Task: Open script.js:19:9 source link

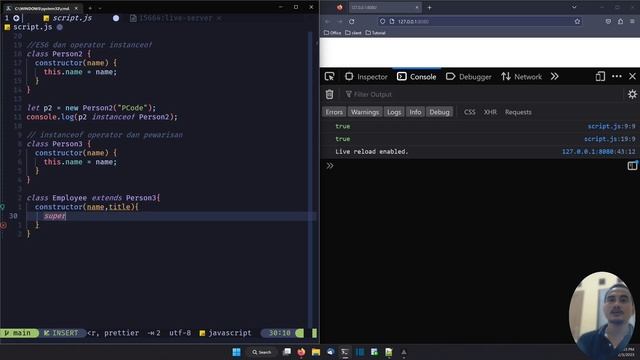Action: pos(609,139)
